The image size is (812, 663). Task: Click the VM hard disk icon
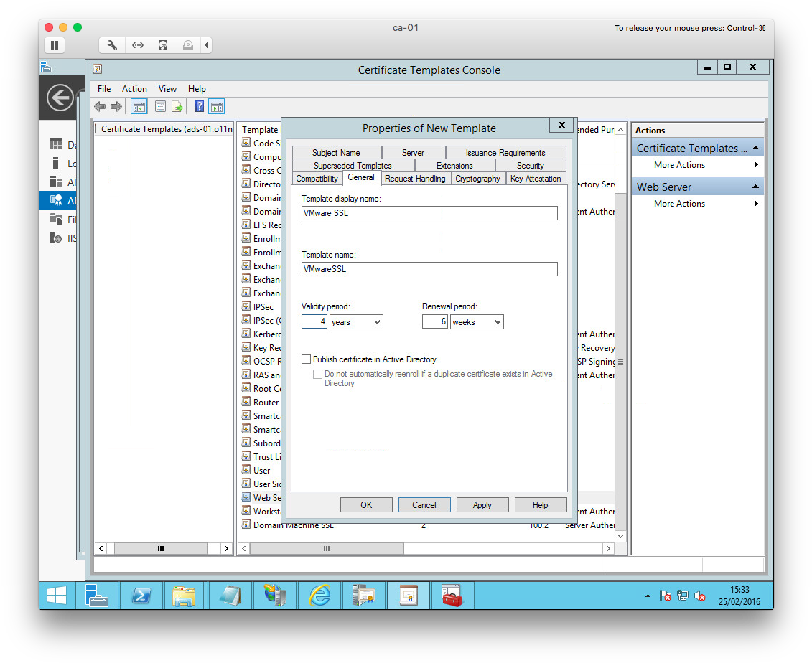tap(162, 45)
